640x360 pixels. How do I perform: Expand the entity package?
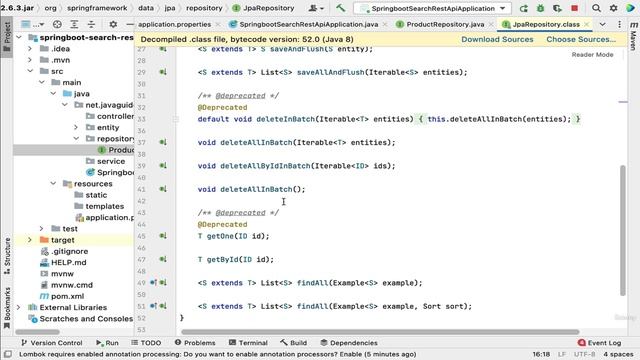point(76,127)
